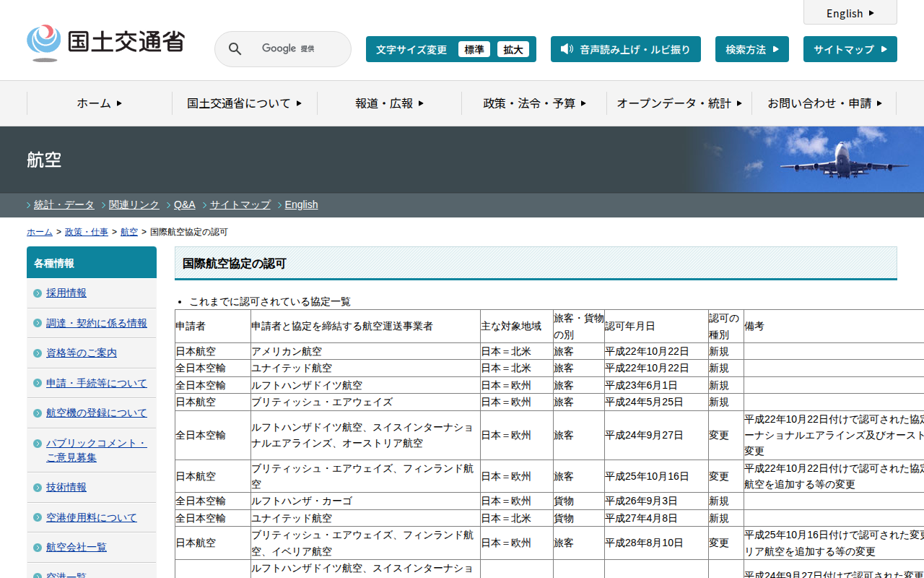Expand 国土交通省について menu

click(244, 103)
